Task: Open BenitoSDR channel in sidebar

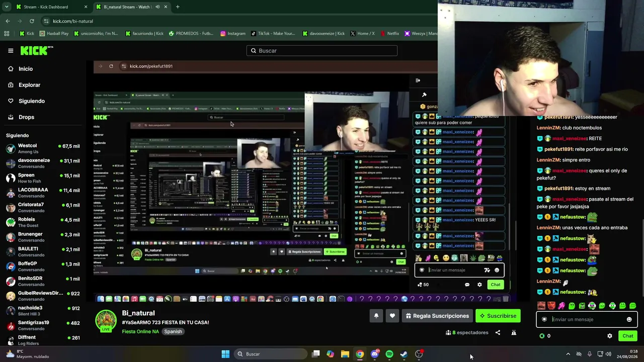Action: click(x=43, y=281)
